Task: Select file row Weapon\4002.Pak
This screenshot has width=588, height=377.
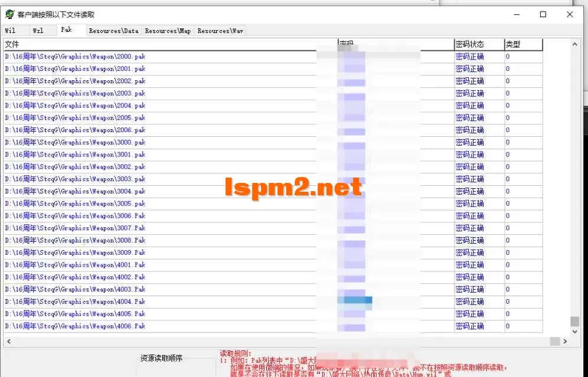Action: tap(273, 277)
